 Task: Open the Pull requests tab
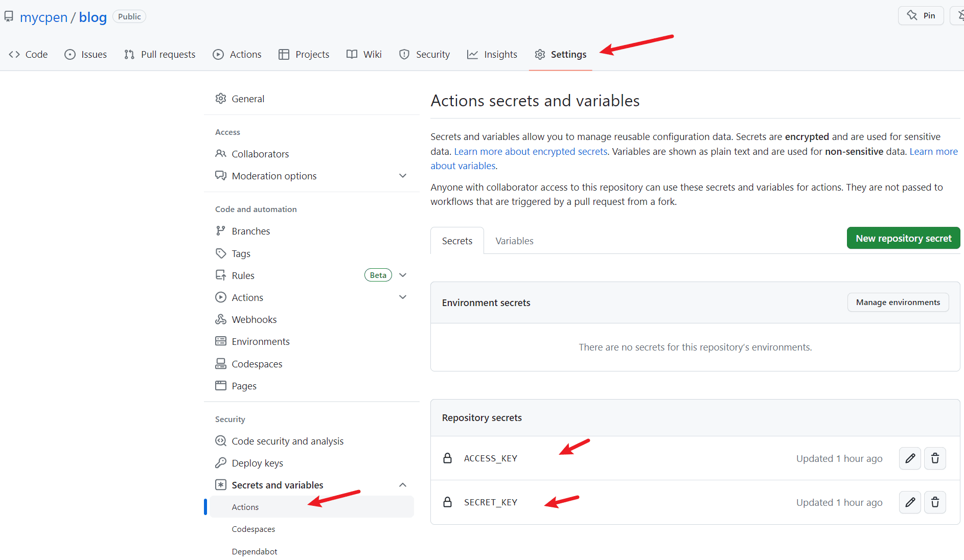159,54
